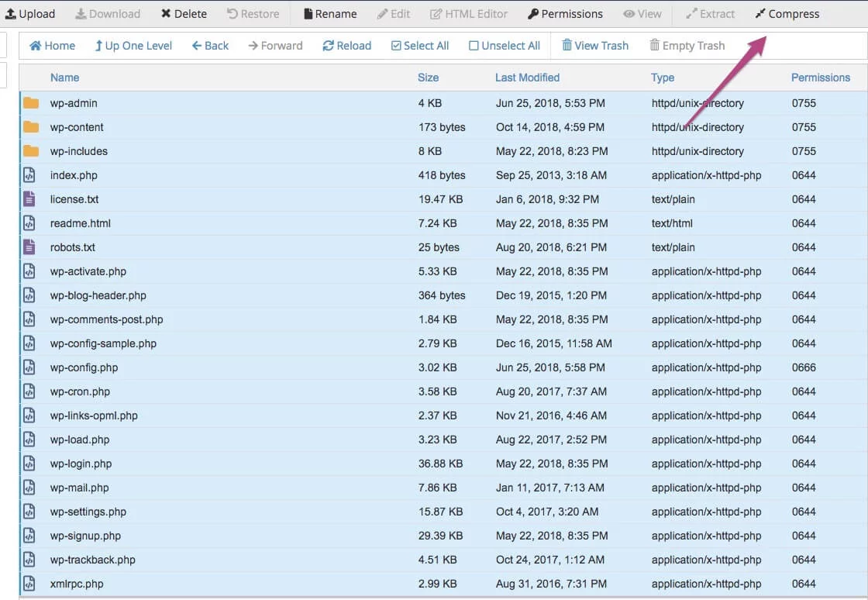
Task: Click the wp-config.php file icon
Action: pos(29,367)
